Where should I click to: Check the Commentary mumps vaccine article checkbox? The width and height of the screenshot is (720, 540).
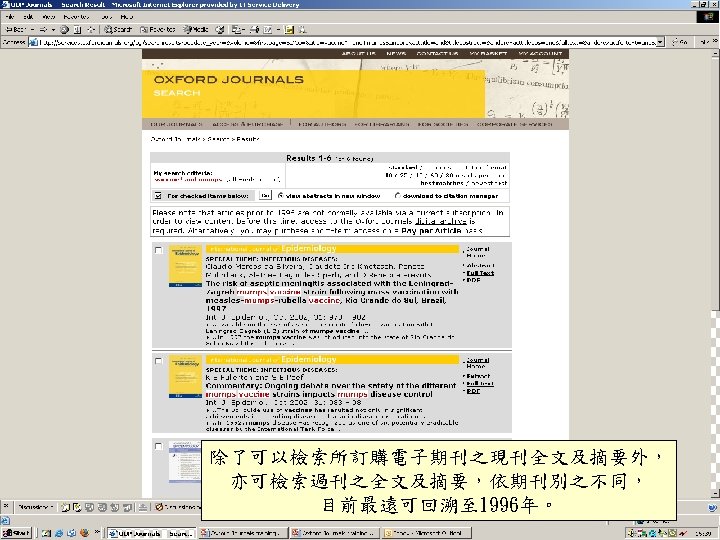[x=159, y=361]
